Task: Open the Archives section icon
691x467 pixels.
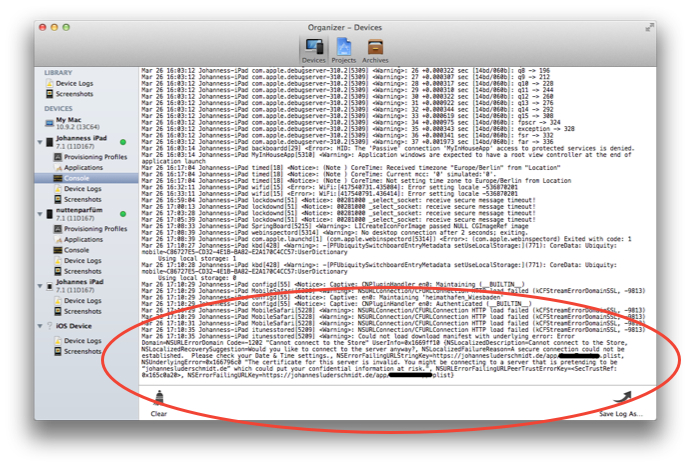Action: [375, 50]
